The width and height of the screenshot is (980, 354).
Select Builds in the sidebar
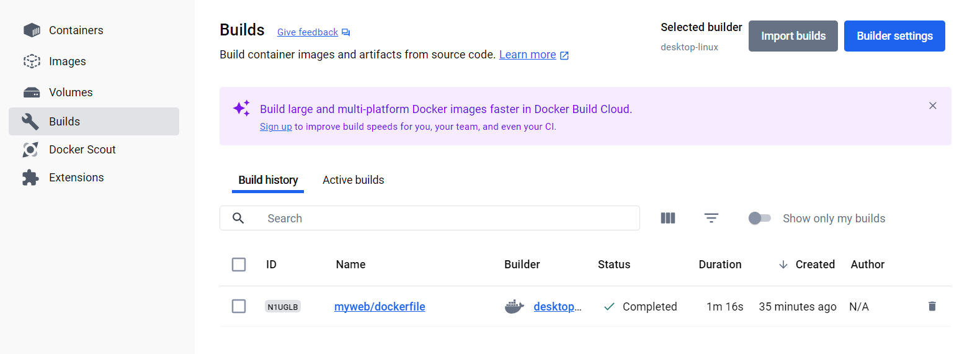pyautogui.click(x=94, y=121)
